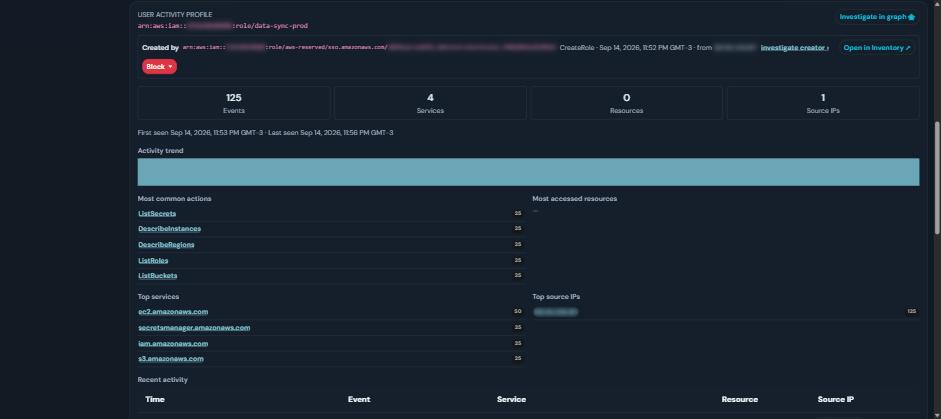Click the First seen timestamp text

201,132
